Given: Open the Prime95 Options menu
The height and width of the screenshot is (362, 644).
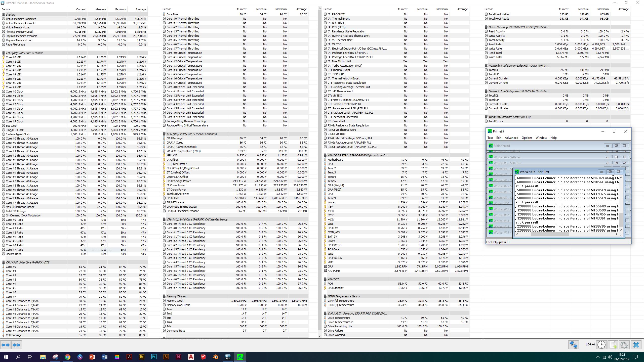Looking at the screenshot, I should 527,138.
